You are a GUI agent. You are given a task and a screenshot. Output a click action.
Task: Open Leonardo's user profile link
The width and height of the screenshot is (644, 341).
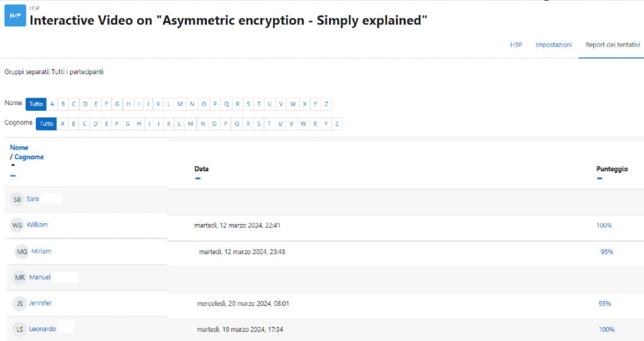pos(42,329)
